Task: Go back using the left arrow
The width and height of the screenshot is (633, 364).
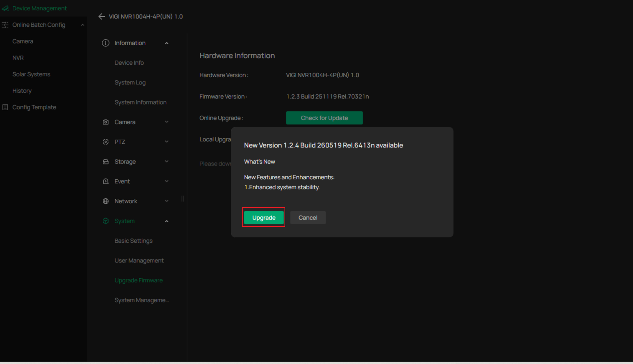Action: (101, 16)
